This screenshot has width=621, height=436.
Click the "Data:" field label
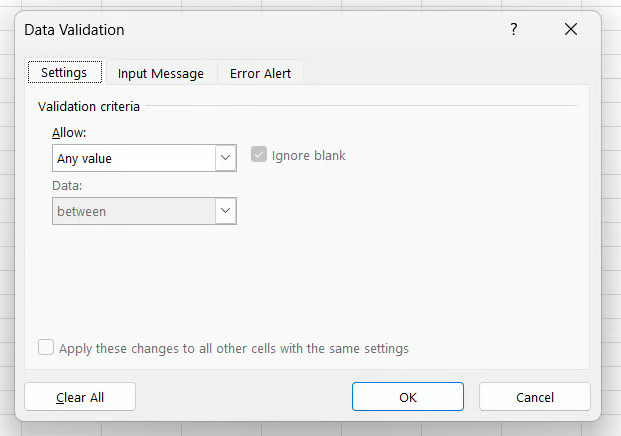click(67, 186)
